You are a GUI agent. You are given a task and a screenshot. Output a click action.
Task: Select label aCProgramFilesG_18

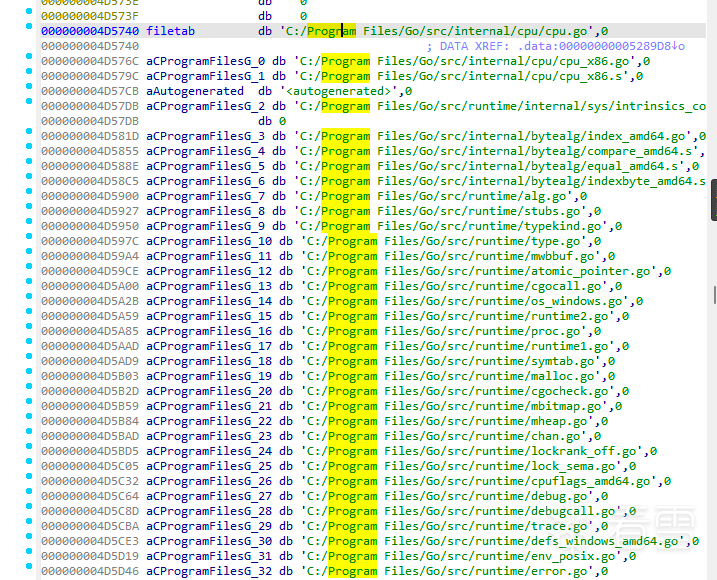pos(209,361)
